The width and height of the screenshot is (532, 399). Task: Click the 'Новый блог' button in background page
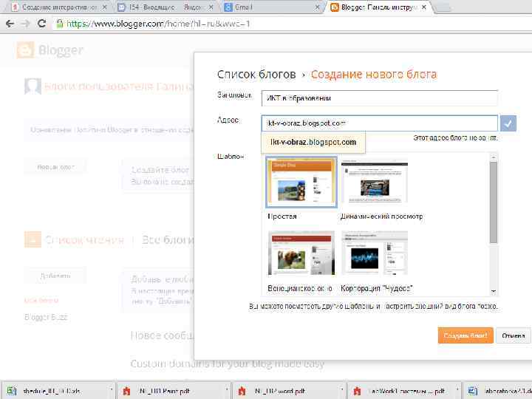click(55, 167)
